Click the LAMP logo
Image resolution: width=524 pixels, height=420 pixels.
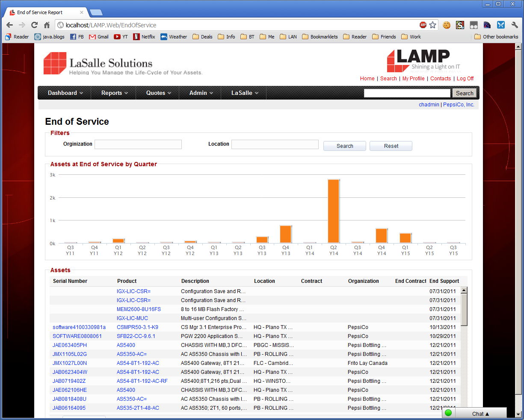(x=423, y=61)
